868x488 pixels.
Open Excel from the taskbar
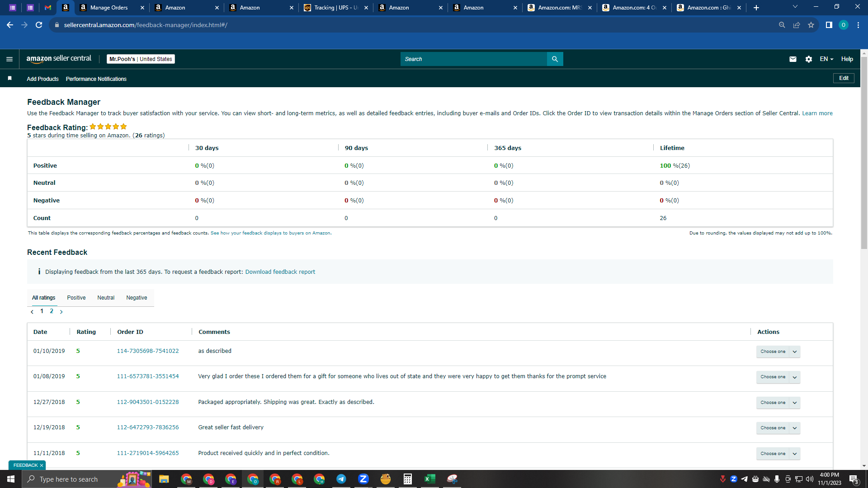[x=430, y=479]
